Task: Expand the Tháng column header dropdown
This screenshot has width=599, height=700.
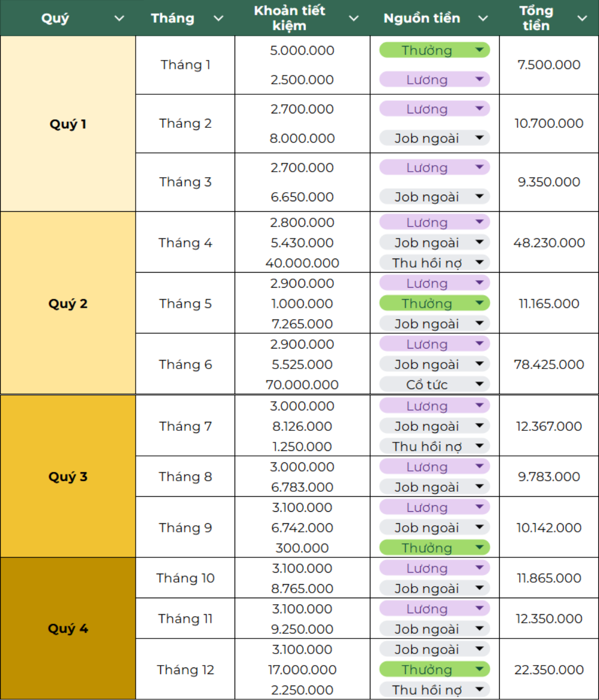Action: tap(219, 18)
